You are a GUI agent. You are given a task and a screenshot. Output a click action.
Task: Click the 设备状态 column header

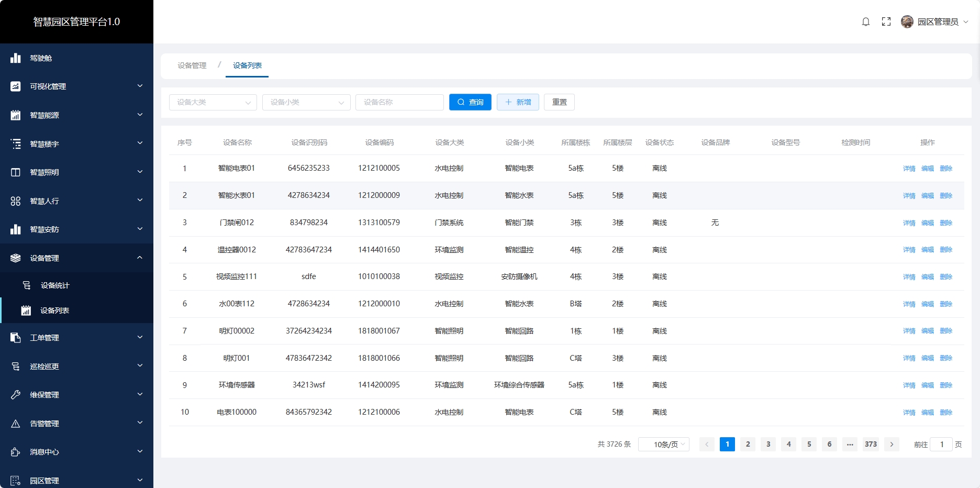click(x=660, y=142)
